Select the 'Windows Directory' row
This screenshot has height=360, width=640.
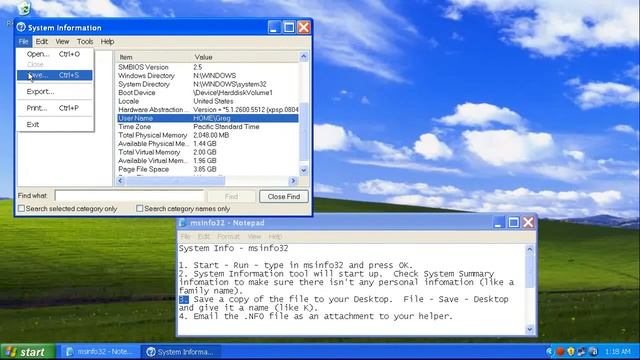point(207,76)
